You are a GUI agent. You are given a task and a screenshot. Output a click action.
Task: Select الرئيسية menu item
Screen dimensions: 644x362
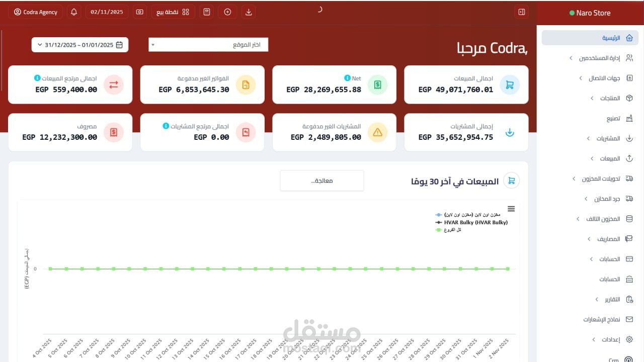click(590, 38)
